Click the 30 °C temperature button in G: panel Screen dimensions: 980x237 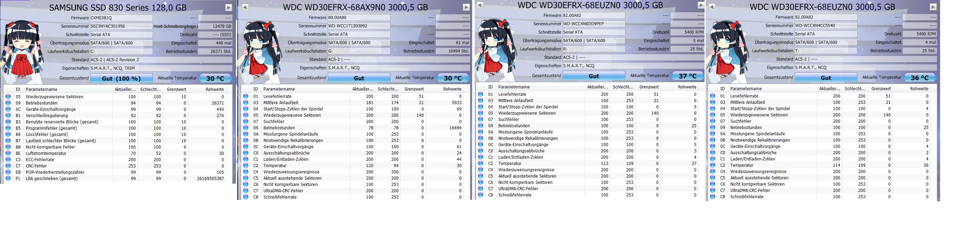click(x=453, y=78)
